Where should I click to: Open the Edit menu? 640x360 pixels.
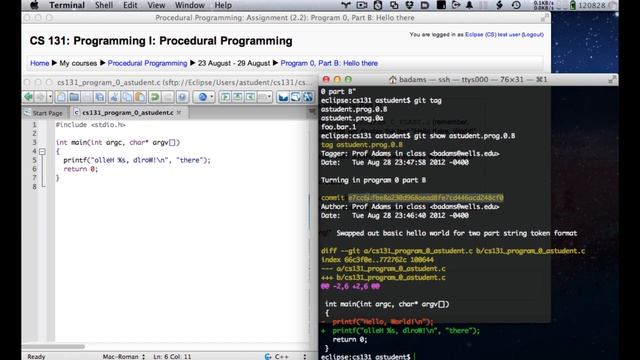click(x=130, y=5)
